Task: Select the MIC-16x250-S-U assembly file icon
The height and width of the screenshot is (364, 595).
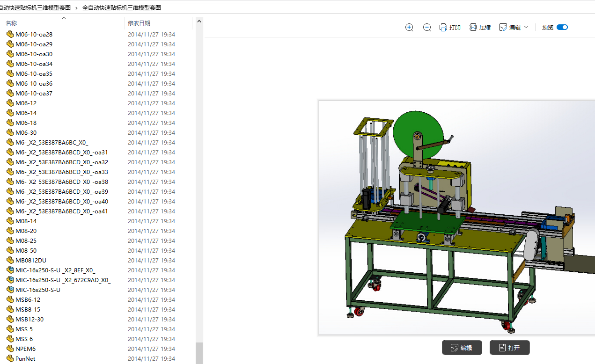Action: [10, 290]
